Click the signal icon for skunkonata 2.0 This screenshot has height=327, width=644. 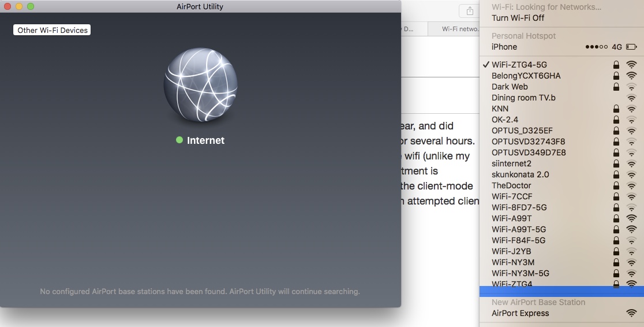(x=631, y=174)
